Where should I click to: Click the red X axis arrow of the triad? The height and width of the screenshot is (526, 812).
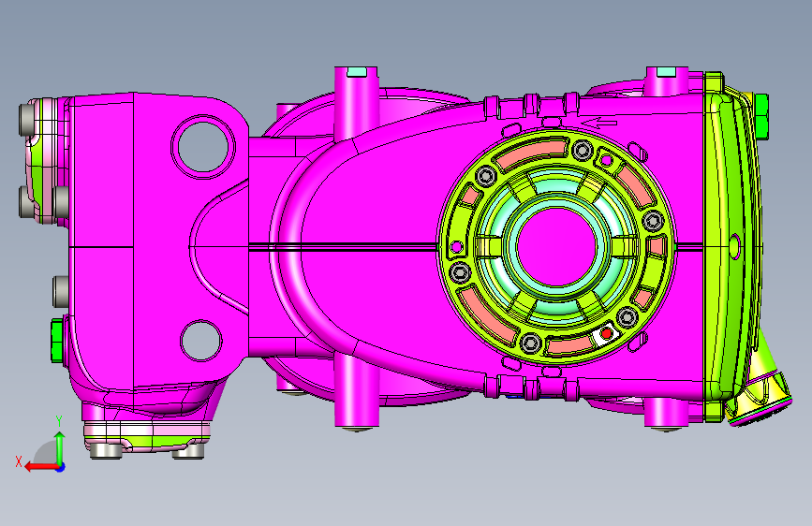(x=41, y=467)
